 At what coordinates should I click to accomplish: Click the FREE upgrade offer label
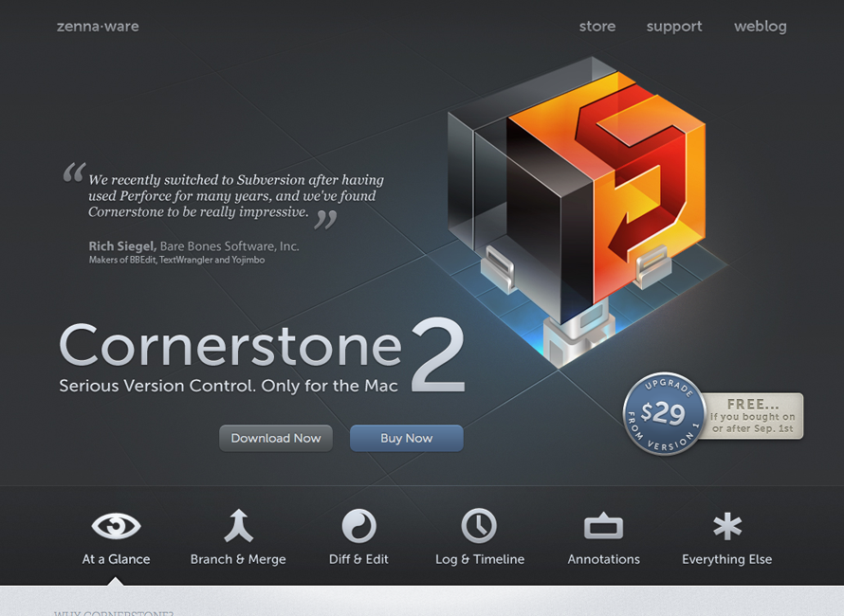[x=753, y=416]
